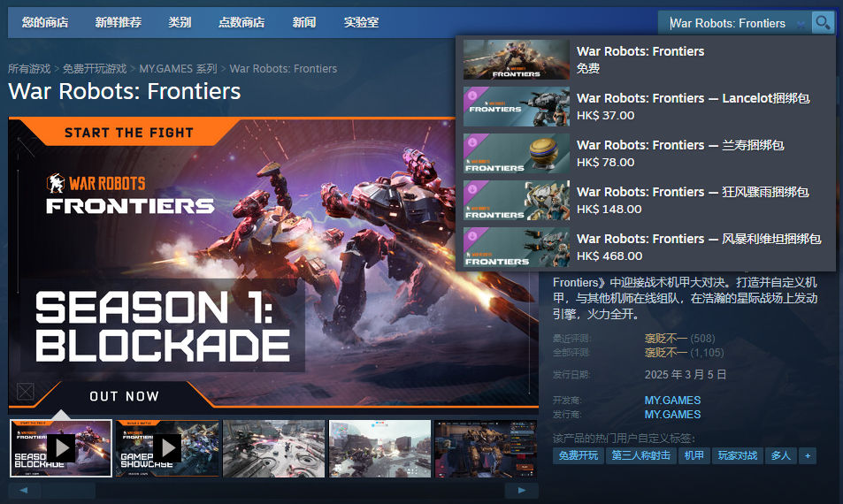The width and height of the screenshot is (843, 504).
Task: Click the 第三人称射击 tag
Action: pyautogui.click(x=640, y=455)
